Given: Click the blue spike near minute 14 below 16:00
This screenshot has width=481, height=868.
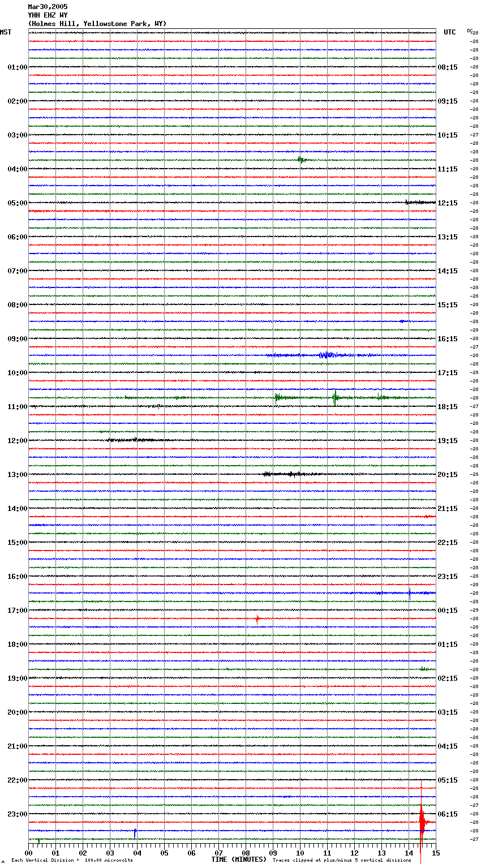Looking at the screenshot, I should (x=410, y=593).
